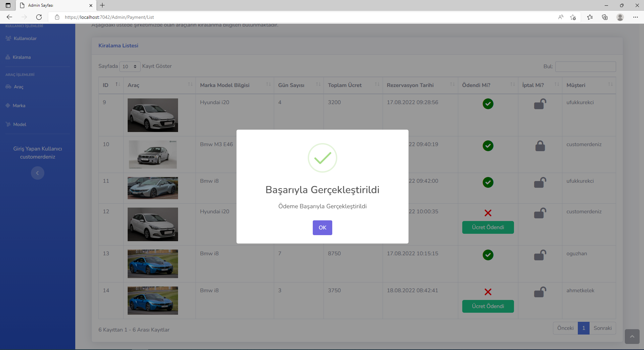Click the unlocked padlock on rental 11

point(540,182)
